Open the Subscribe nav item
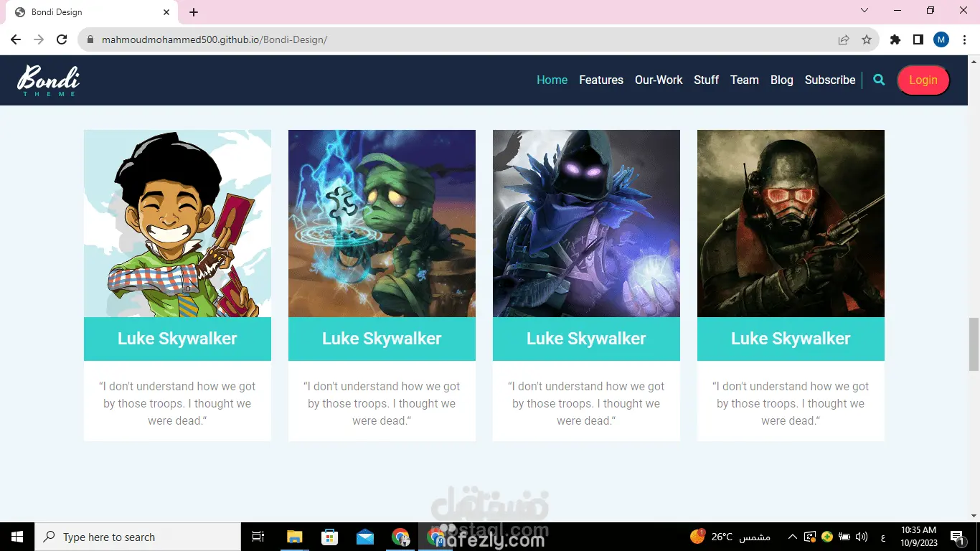The width and height of the screenshot is (980, 551). tap(830, 80)
